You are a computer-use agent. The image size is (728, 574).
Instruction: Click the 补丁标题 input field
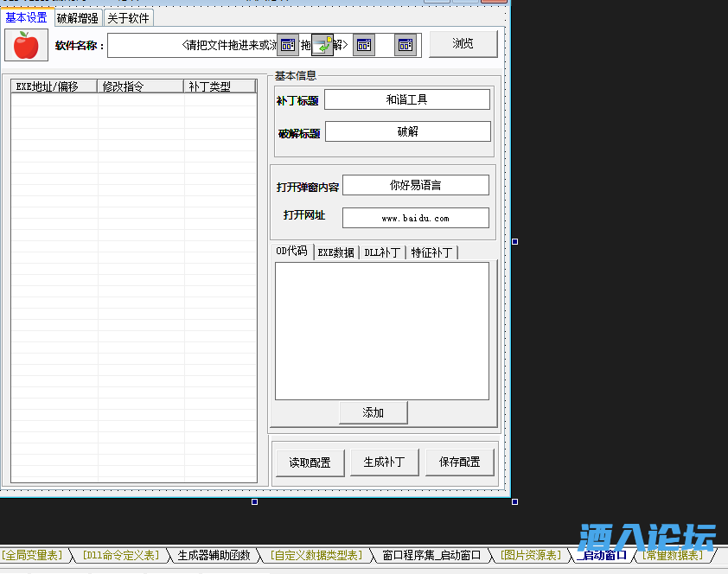pyautogui.click(x=406, y=99)
